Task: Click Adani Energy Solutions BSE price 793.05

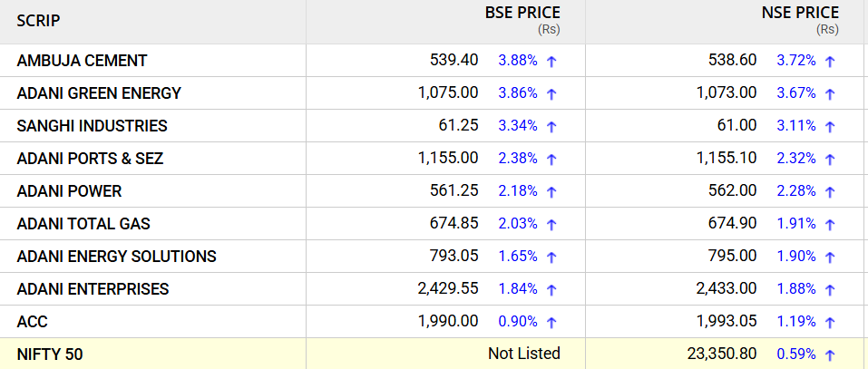Action: click(454, 257)
